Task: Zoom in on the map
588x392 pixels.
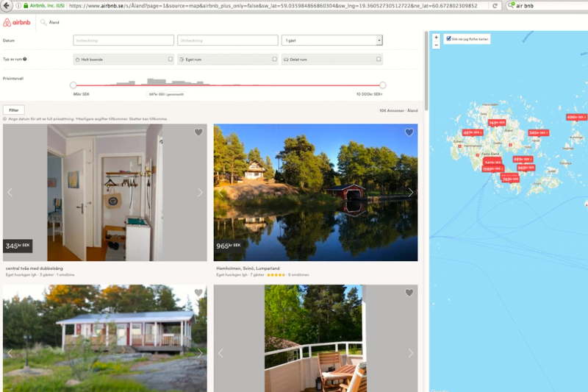Action: (437, 38)
